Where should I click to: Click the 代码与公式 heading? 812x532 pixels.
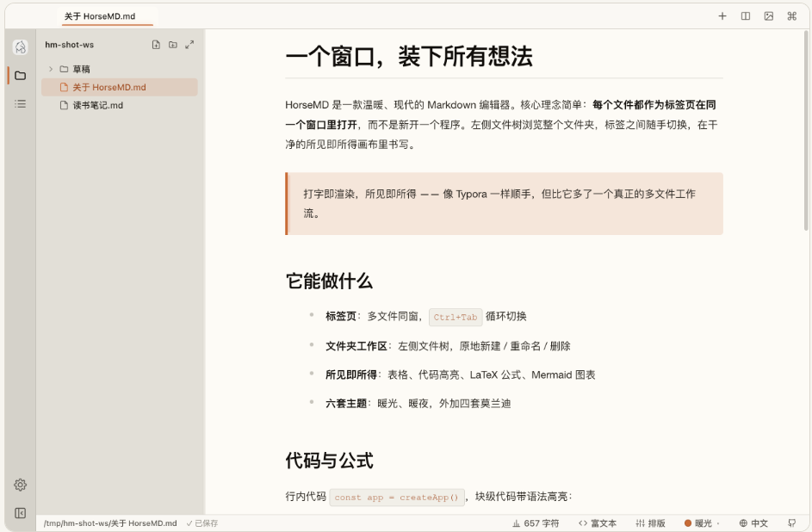329,460
